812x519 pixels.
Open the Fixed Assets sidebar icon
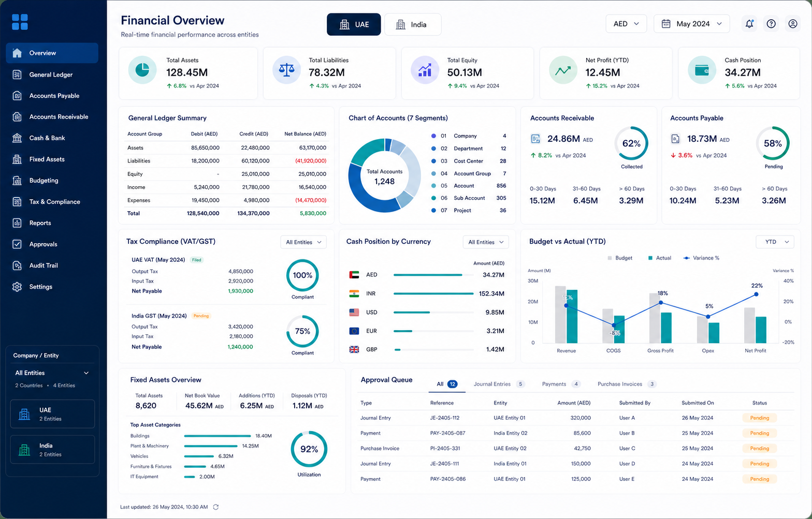[x=17, y=159]
